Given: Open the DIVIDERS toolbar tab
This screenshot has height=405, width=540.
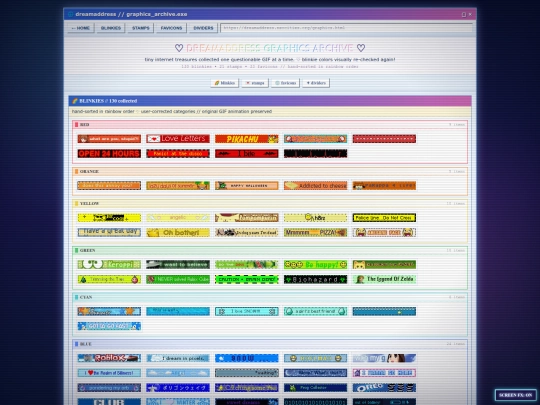Looking at the screenshot, I should click(x=203, y=28).
